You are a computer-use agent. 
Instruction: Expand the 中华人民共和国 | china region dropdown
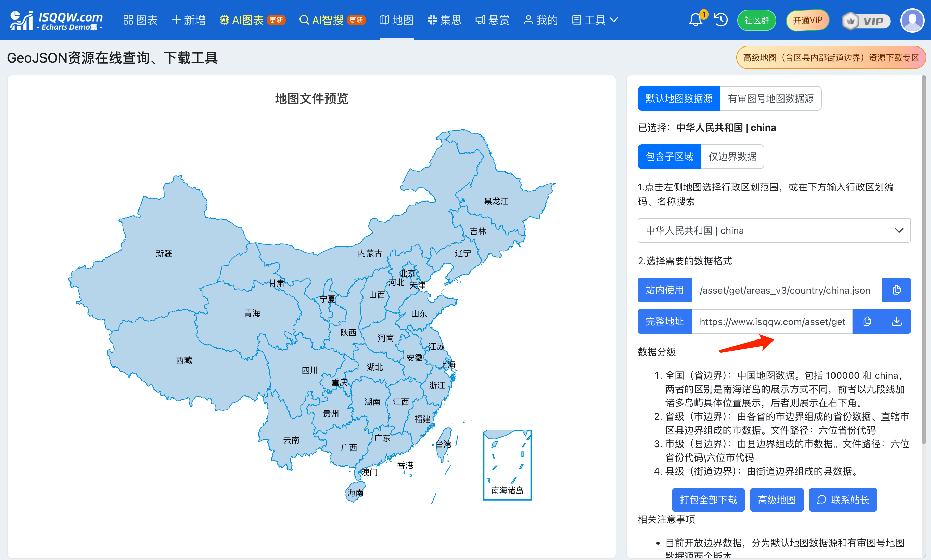[774, 230]
